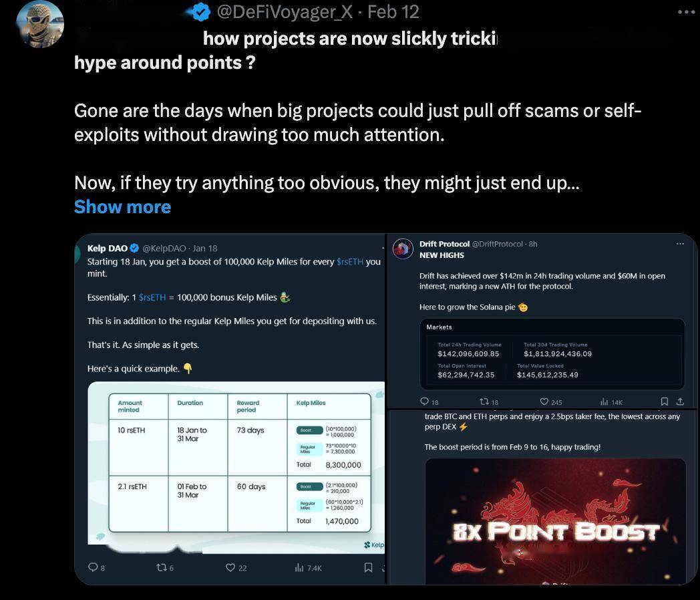Image resolution: width=700 pixels, height=600 pixels.
Task: Open the Feb 12 tweet date link
Action: [x=393, y=12]
